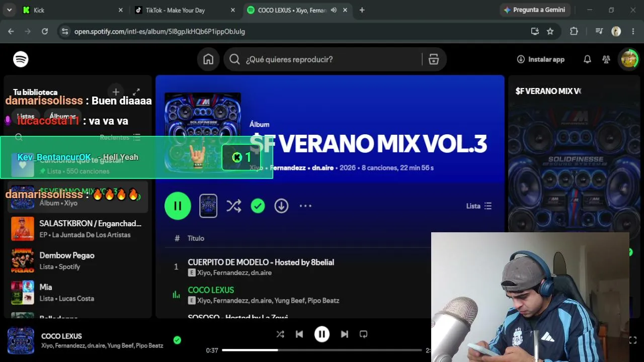Pause playback in the bottom player bar
Image resolution: width=644 pixels, height=362 pixels.
pyautogui.click(x=322, y=334)
